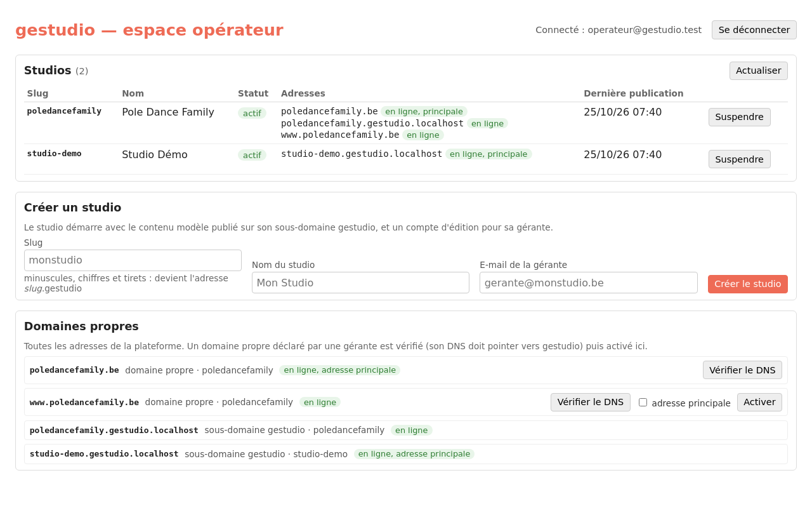Click Créer le studio button
Viewport: 812px width, 508px height.
(x=747, y=284)
